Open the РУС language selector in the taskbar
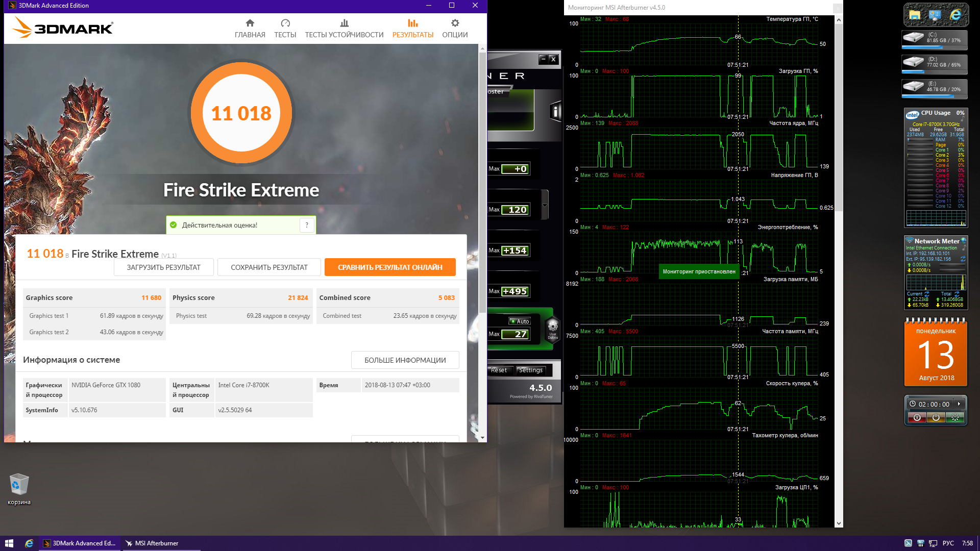The height and width of the screenshot is (551, 980). click(x=948, y=543)
